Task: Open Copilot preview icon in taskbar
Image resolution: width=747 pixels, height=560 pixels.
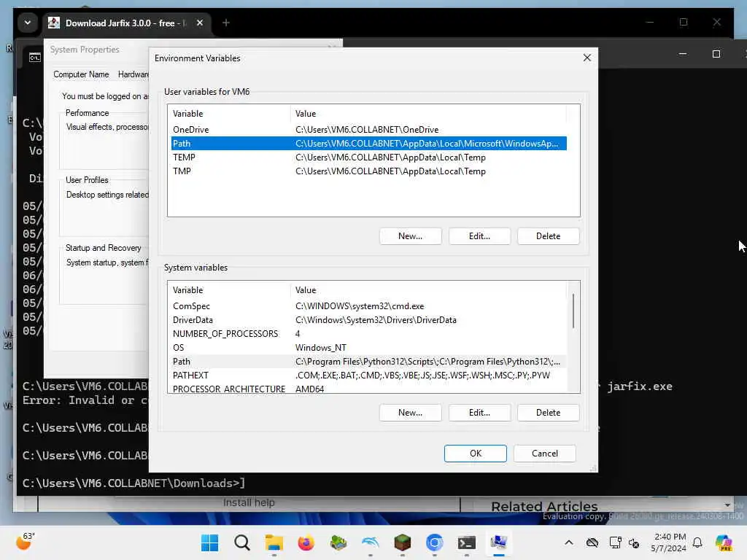Action: [724, 542]
